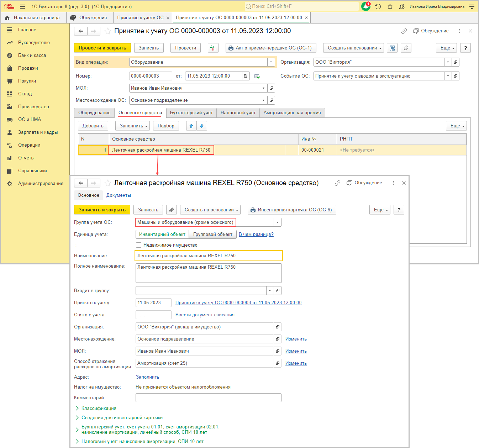The width and height of the screenshot is (479, 448).
Task: Click Ввести документ списания link
Action: (x=205, y=315)
